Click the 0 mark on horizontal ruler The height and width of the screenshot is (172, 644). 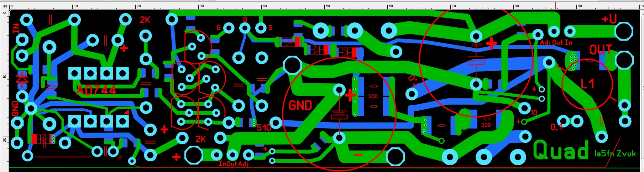pyautogui.click(x=11, y=6)
